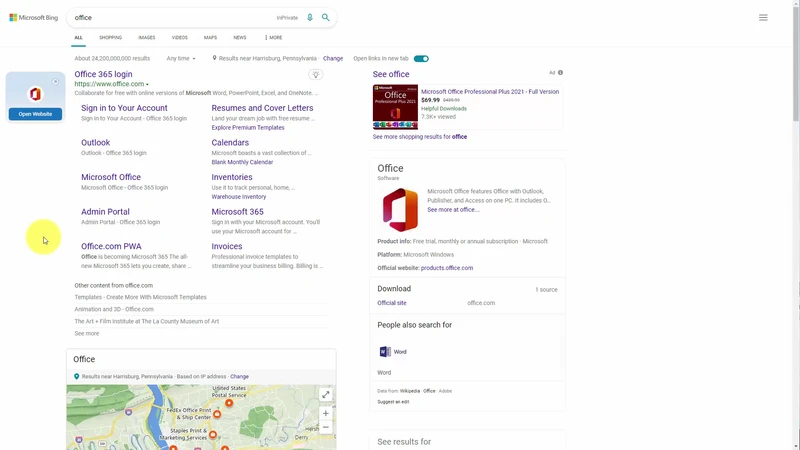Open Animation and 3D - Office.com entry
800x450 pixels.
(x=114, y=309)
